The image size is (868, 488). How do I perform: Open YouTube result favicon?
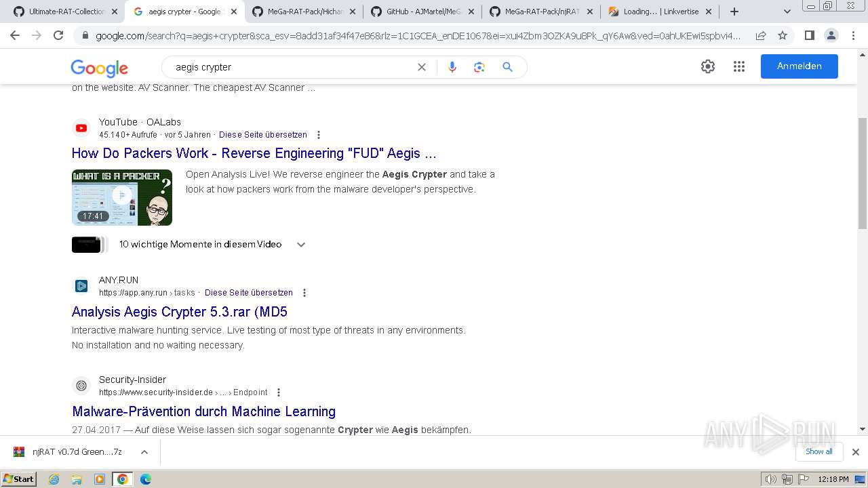81,128
